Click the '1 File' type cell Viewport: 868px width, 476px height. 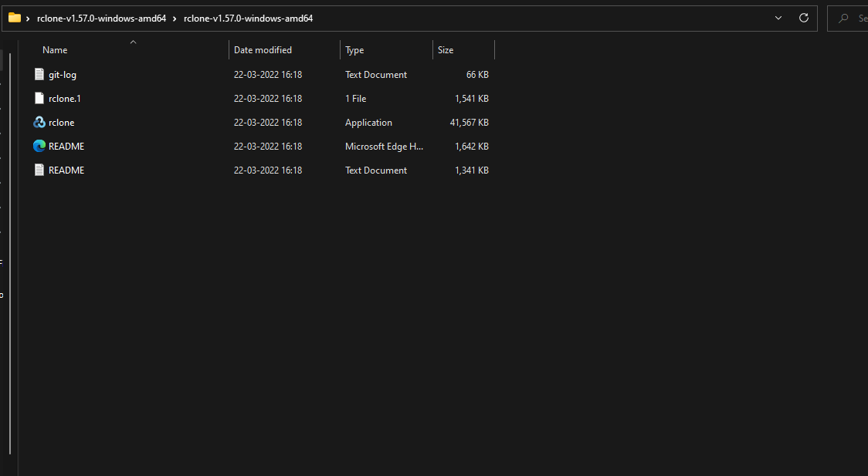[355, 99]
